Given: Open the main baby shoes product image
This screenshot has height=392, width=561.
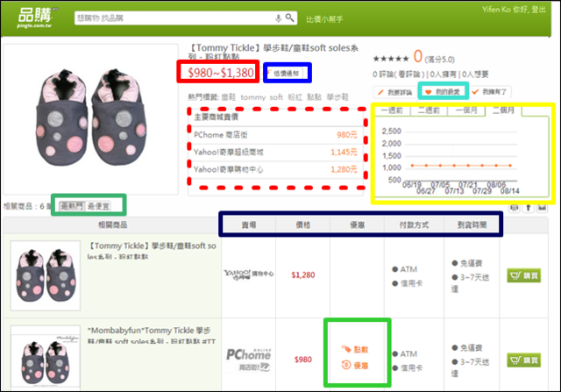Looking at the screenshot, I should tap(90, 118).
